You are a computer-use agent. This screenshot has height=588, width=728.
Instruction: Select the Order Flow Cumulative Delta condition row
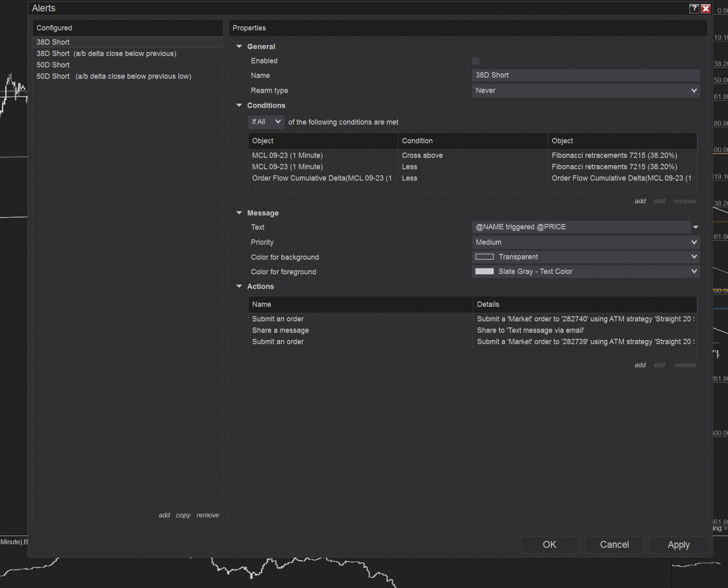pos(473,178)
